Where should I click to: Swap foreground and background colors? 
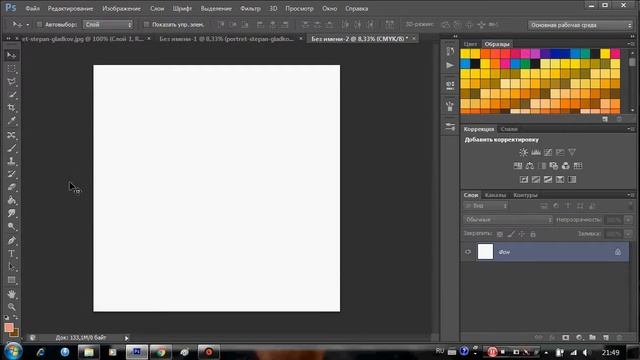(16, 317)
